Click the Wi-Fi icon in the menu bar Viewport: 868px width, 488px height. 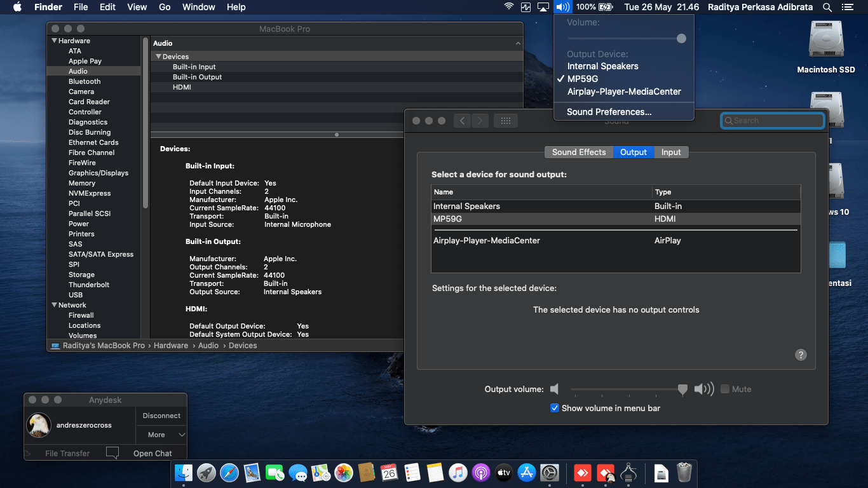pos(509,7)
